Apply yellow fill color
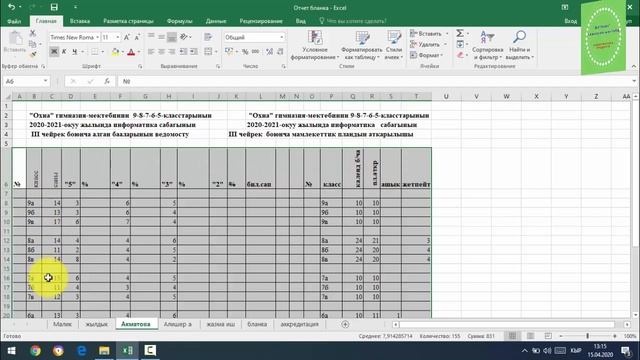The height and width of the screenshot is (360, 640). (116, 52)
